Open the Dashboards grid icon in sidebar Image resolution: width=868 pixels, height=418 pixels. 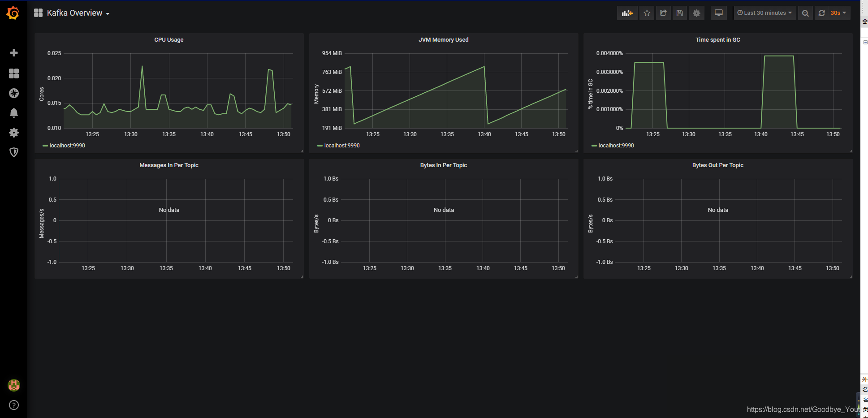tap(14, 73)
